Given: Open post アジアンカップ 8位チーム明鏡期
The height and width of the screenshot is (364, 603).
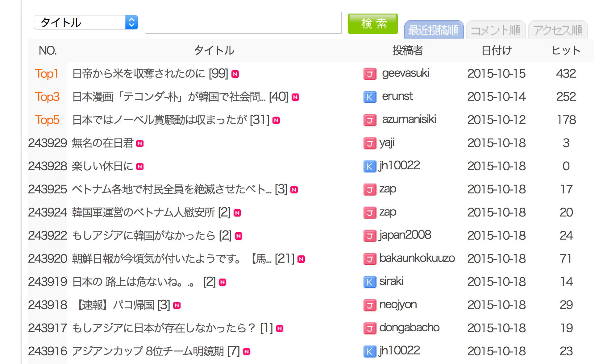Looking at the screenshot, I should [x=148, y=351].
